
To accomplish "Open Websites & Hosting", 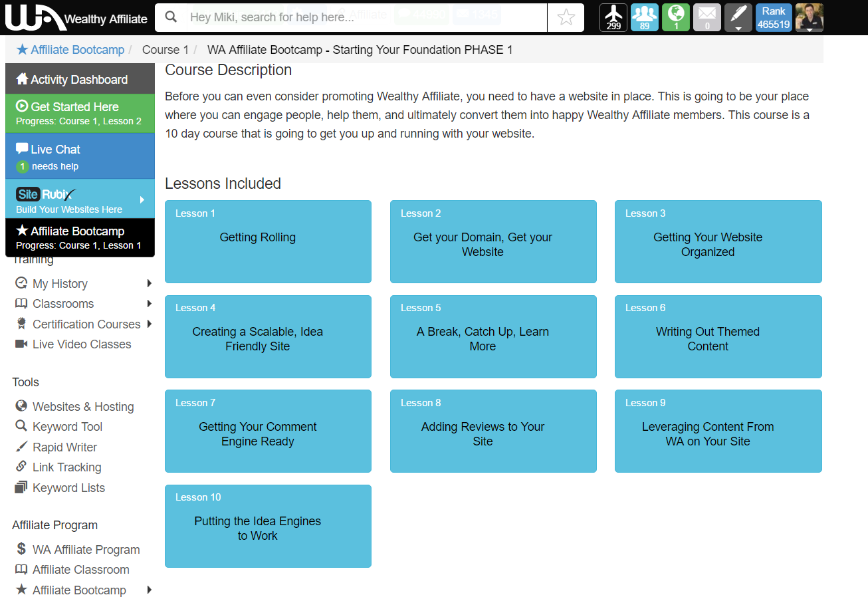I will (83, 407).
